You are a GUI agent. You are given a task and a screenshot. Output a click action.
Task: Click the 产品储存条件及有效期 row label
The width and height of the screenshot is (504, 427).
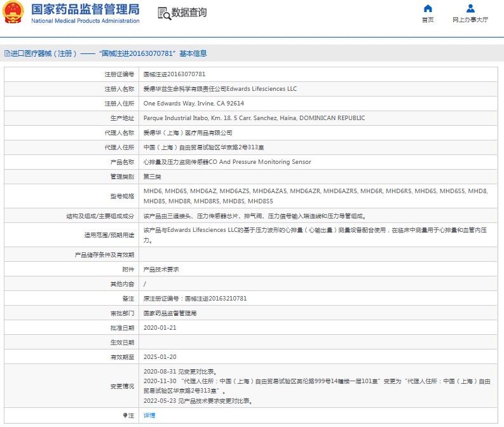point(104,255)
